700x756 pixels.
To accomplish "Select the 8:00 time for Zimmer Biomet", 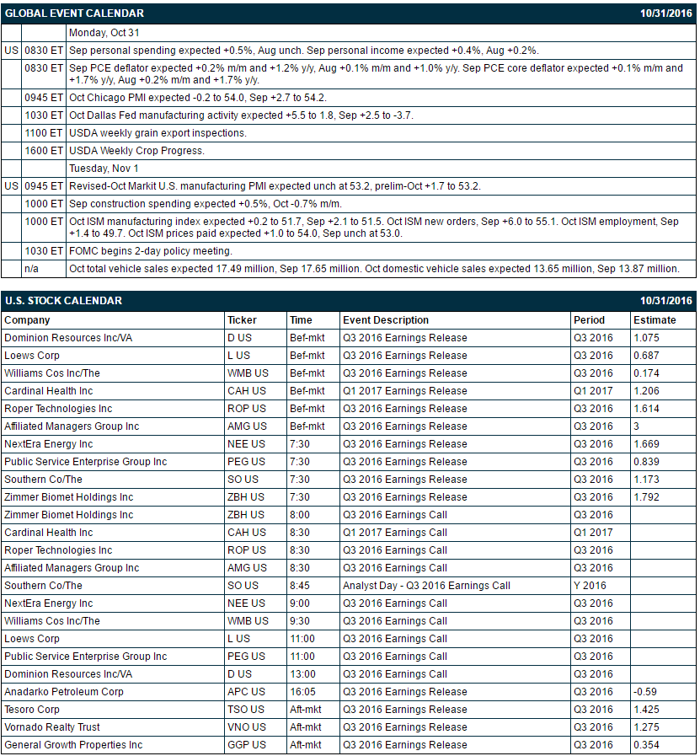I will pyautogui.click(x=300, y=515).
